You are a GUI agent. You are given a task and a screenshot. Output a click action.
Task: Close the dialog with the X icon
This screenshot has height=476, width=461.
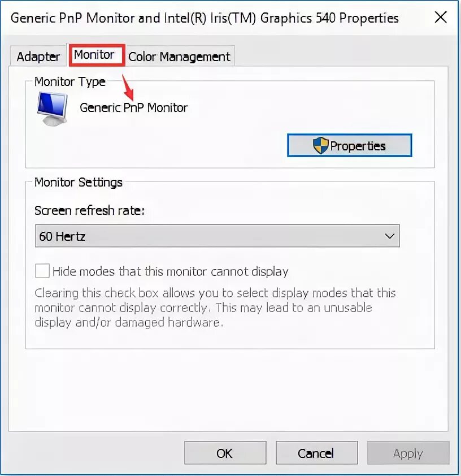[x=440, y=18]
